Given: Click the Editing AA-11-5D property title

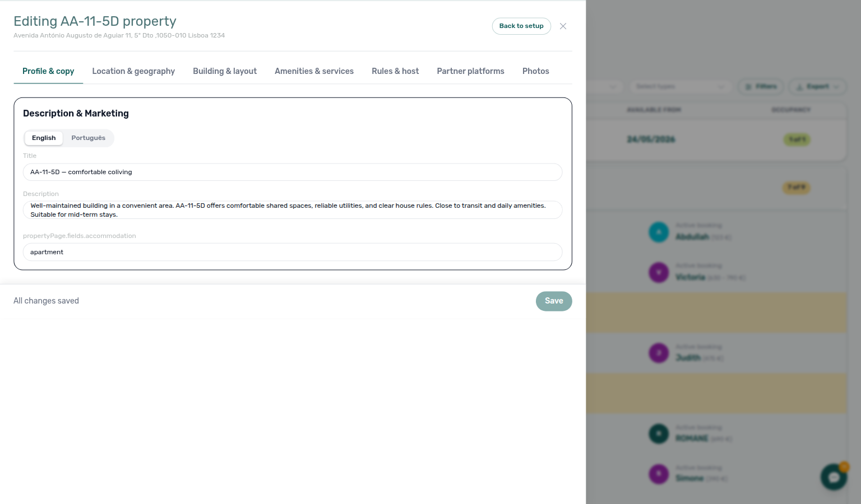Looking at the screenshot, I should click(95, 21).
